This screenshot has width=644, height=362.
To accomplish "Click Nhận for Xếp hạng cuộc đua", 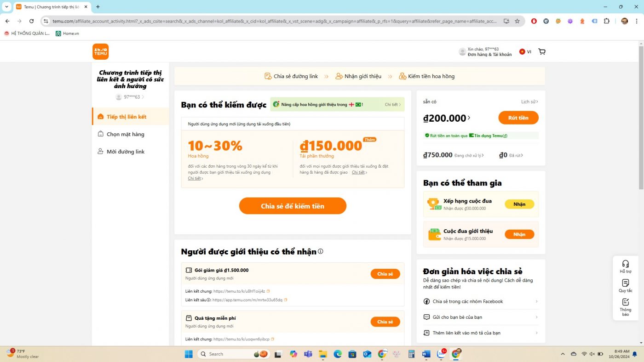I will [x=519, y=204].
